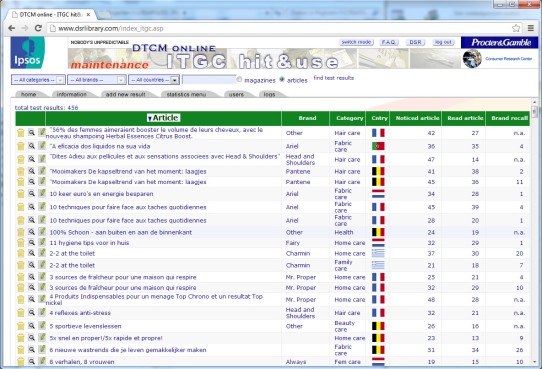Delete the '5 sportieve levenslessen' row
The height and width of the screenshot is (369, 542).
pyautogui.click(x=21, y=326)
